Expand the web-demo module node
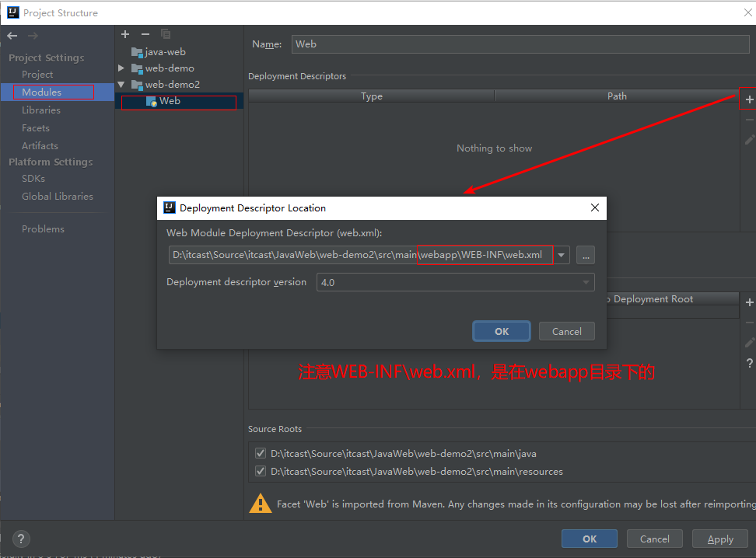Image resolution: width=756 pixels, height=558 pixels. [121, 68]
